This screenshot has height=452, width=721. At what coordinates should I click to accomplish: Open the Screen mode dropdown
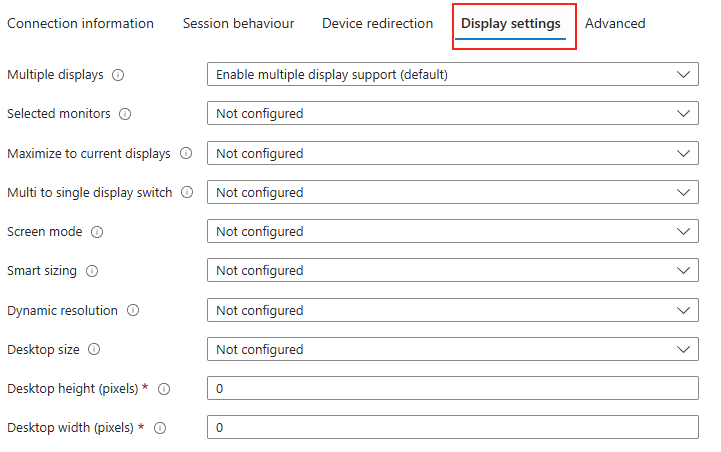[x=453, y=231]
